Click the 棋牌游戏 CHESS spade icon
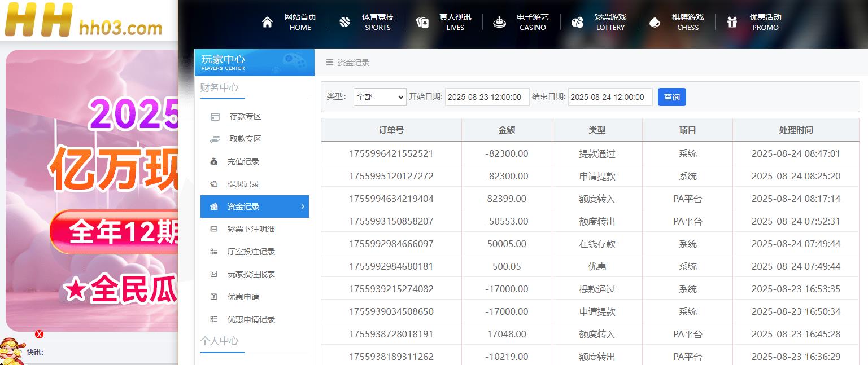Viewport: 868px width, 365px height. point(655,21)
